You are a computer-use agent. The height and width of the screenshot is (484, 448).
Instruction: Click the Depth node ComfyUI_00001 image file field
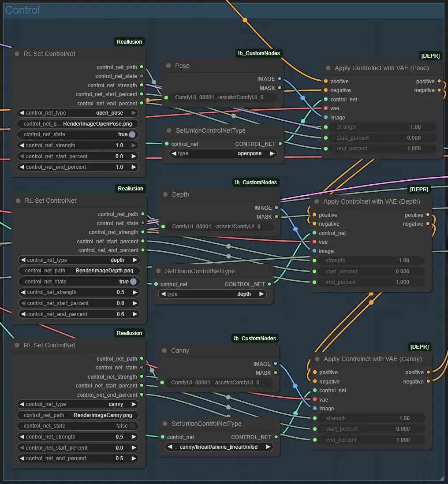tap(220, 226)
